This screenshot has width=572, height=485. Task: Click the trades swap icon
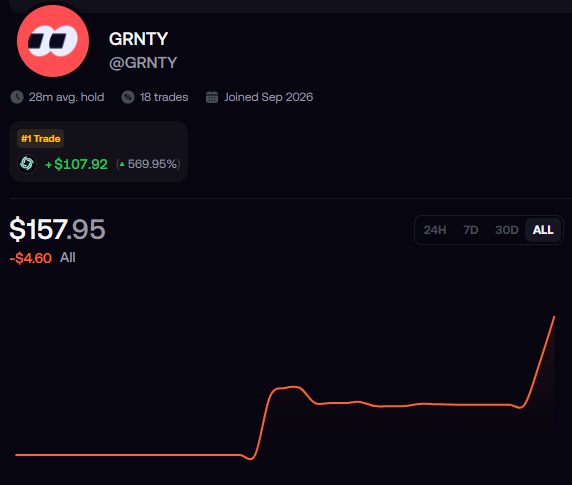pyautogui.click(x=128, y=97)
